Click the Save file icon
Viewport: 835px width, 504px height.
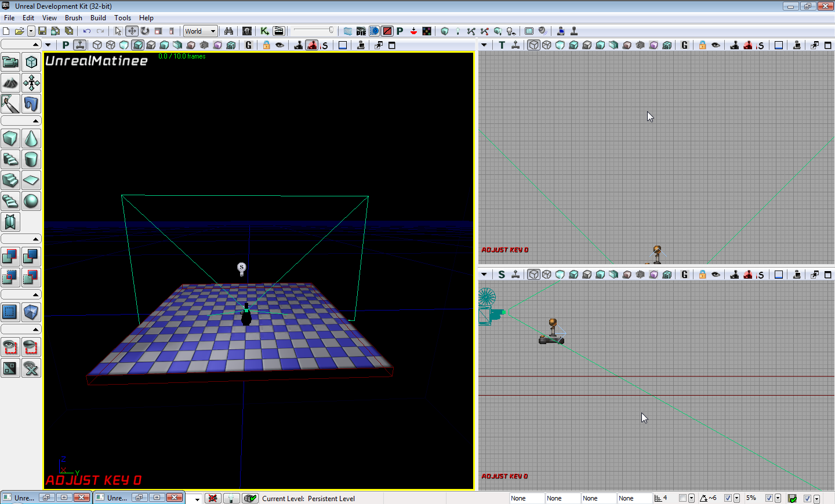pyautogui.click(x=42, y=31)
